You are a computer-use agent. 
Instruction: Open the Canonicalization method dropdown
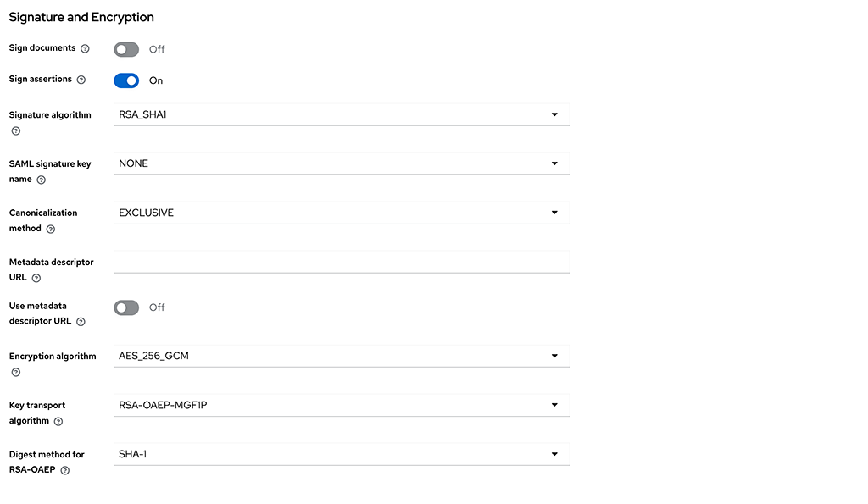[555, 212]
